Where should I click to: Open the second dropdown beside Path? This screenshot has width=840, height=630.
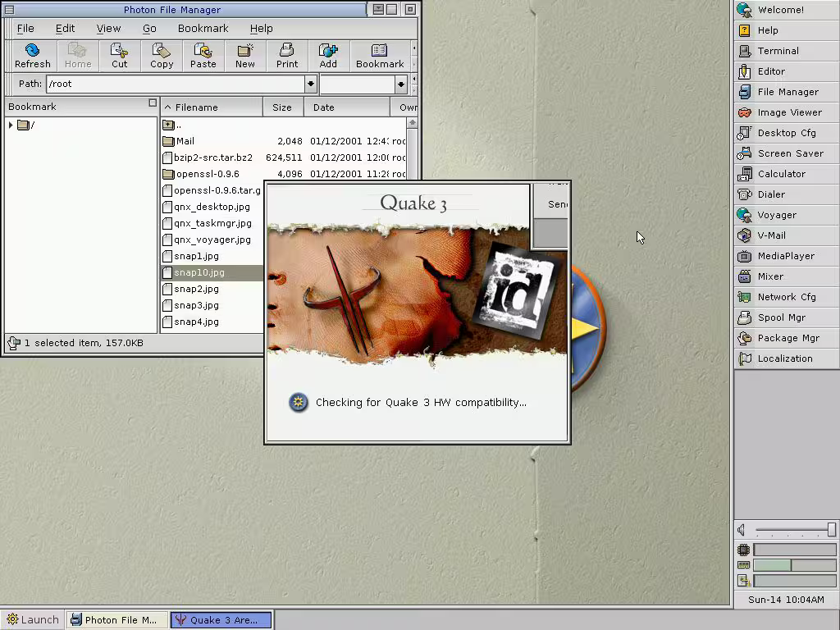[x=400, y=84]
